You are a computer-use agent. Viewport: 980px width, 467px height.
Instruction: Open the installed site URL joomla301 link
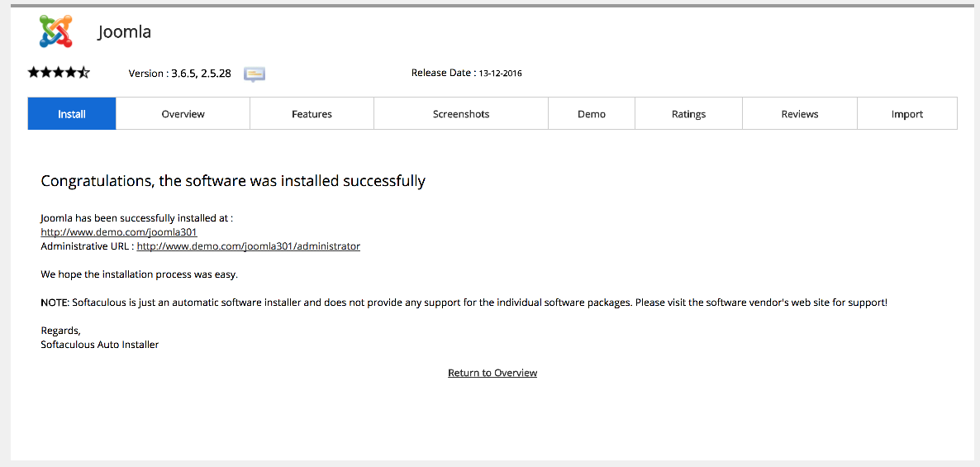click(x=119, y=232)
